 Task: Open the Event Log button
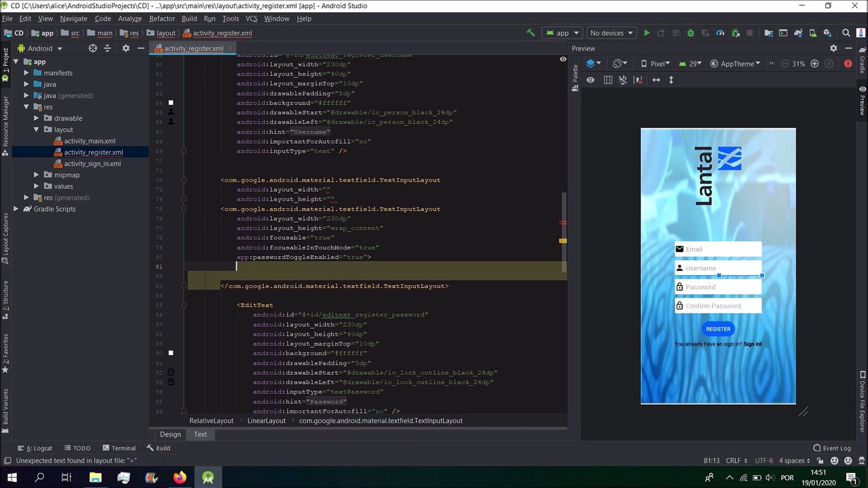click(x=831, y=448)
